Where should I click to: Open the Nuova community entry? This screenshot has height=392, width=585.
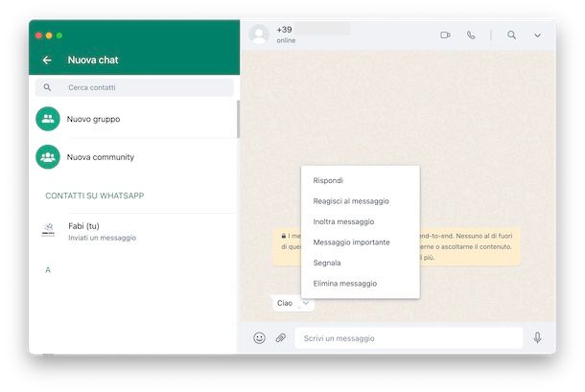(x=134, y=157)
